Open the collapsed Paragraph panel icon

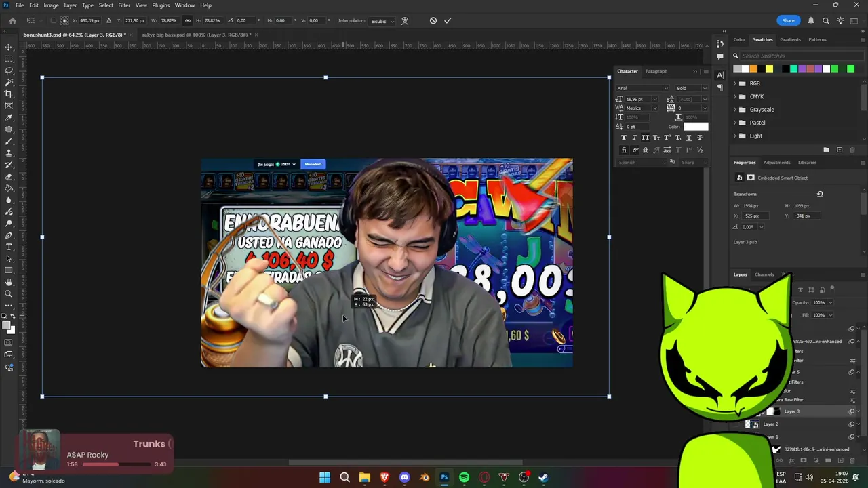720,87
